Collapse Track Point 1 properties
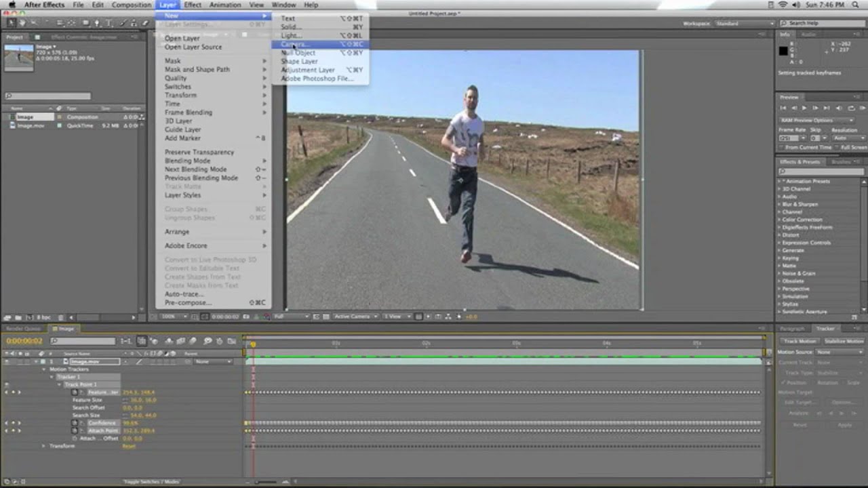868x488 pixels. pos(59,384)
